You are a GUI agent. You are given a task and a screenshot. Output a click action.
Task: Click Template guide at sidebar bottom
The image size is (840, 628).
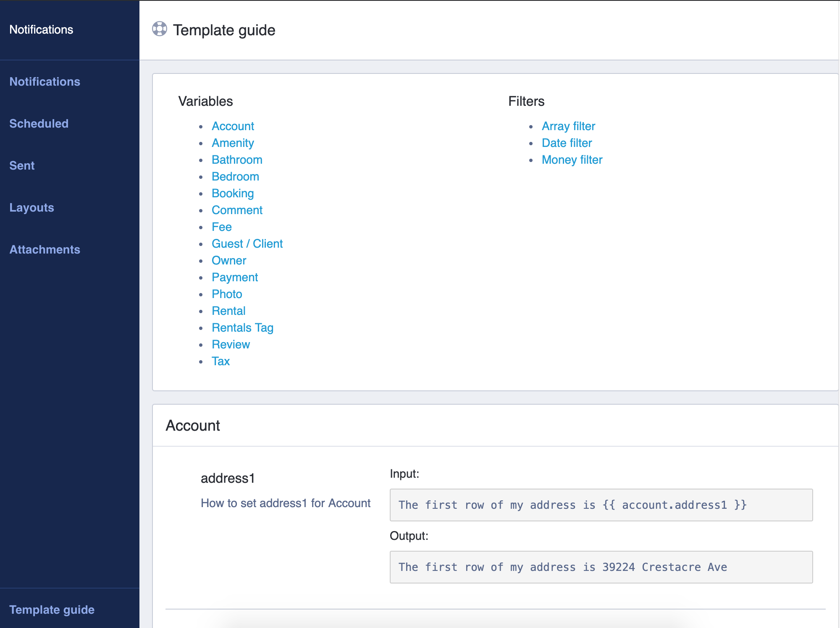52,610
